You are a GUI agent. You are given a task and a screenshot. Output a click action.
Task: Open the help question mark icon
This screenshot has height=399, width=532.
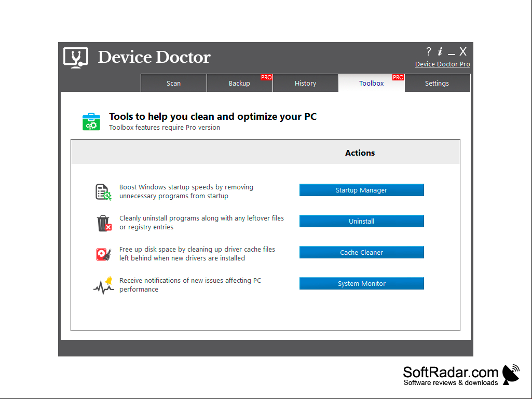[x=429, y=51]
